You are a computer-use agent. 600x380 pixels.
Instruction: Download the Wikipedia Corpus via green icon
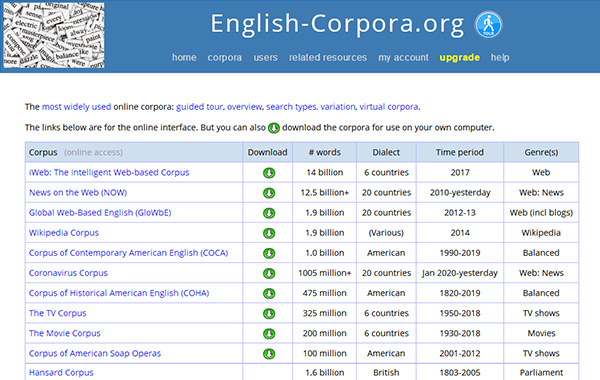tap(269, 233)
